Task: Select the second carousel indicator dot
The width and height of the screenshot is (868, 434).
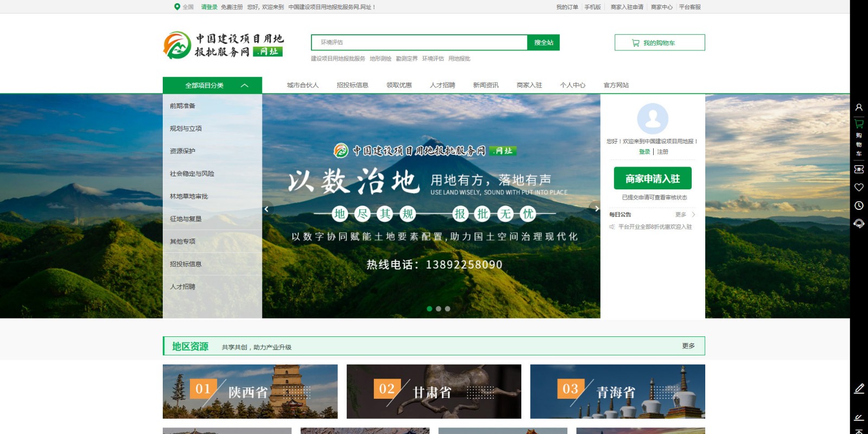Action: coord(438,309)
